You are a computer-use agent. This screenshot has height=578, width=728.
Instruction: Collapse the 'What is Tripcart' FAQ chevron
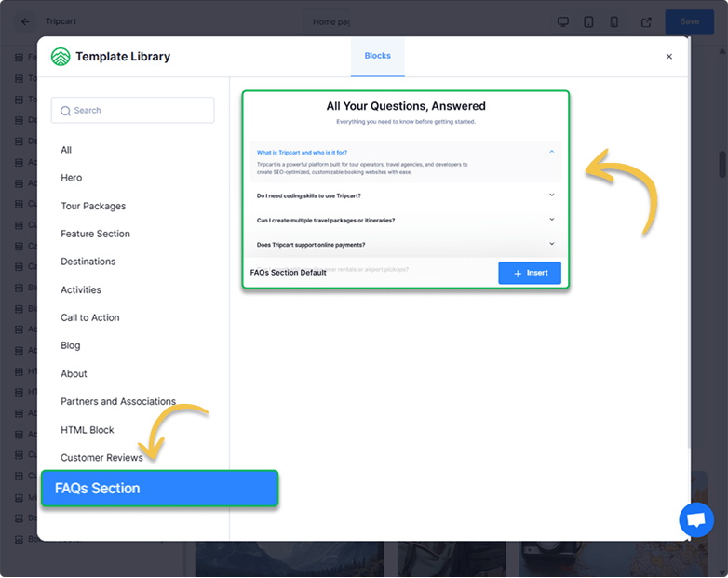(x=551, y=152)
